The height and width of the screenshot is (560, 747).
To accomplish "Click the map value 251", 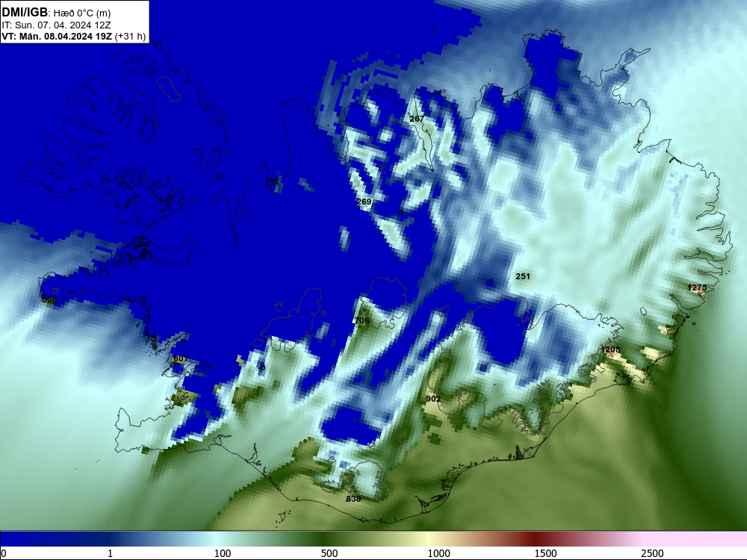I will pos(523,276).
